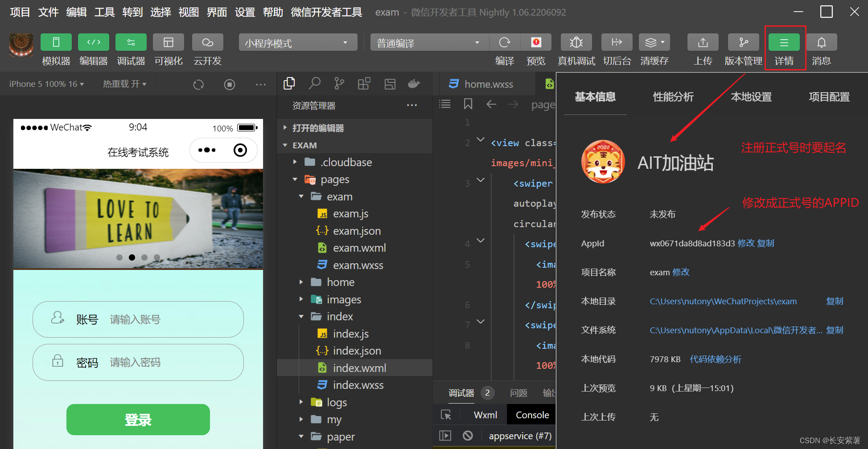Screen dimensions: 868x449
Task: Click the preview icon
Action: [x=536, y=42]
